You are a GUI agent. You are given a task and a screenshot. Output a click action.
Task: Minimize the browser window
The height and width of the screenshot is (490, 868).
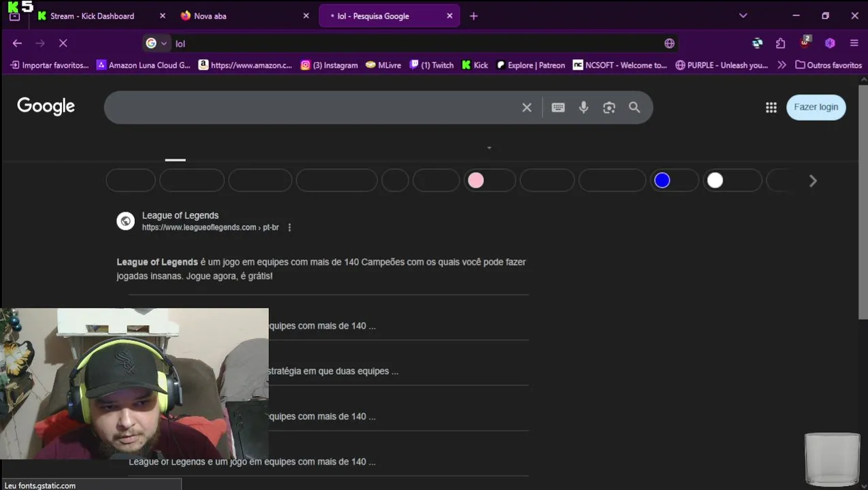pos(796,16)
